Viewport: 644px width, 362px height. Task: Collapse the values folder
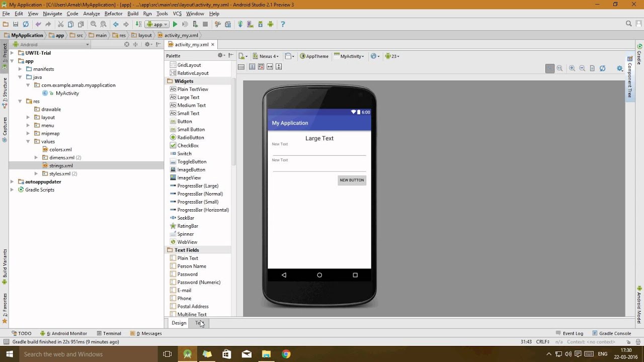click(28, 141)
